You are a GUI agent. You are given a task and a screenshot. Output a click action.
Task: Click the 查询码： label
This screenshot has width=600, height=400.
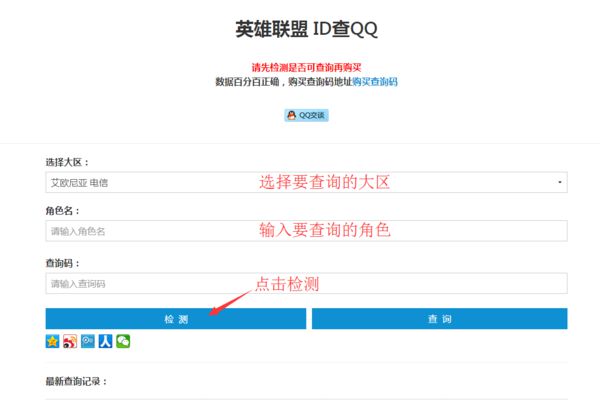[x=62, y=263]
